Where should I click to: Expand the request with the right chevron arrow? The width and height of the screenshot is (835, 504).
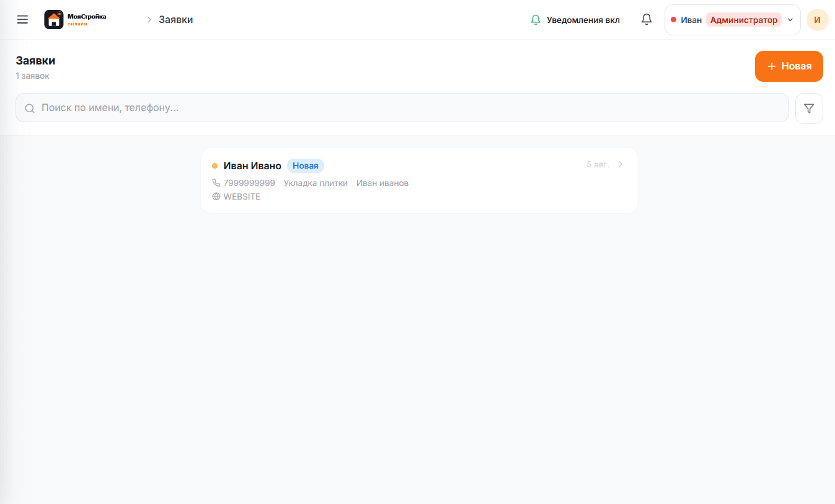pos(621,164)
